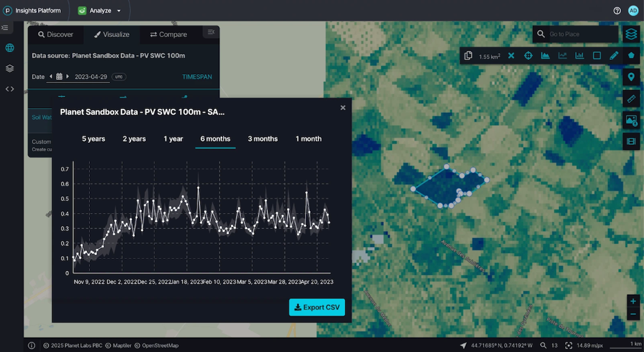The height and width of the screenshot is (352, 644).
Task: Open the code brackets icon in sidebar
Action: (10, 89)
